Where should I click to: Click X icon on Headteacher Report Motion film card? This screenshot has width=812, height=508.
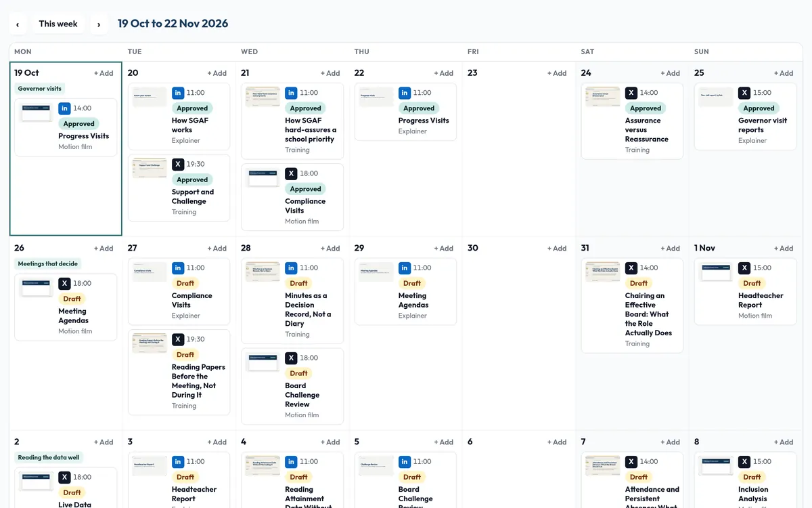[744, 268]
